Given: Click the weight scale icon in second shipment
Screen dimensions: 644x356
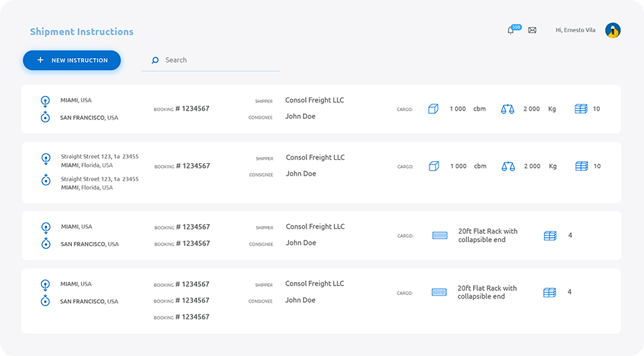Looking at the screenshot, I should [508, 167].
